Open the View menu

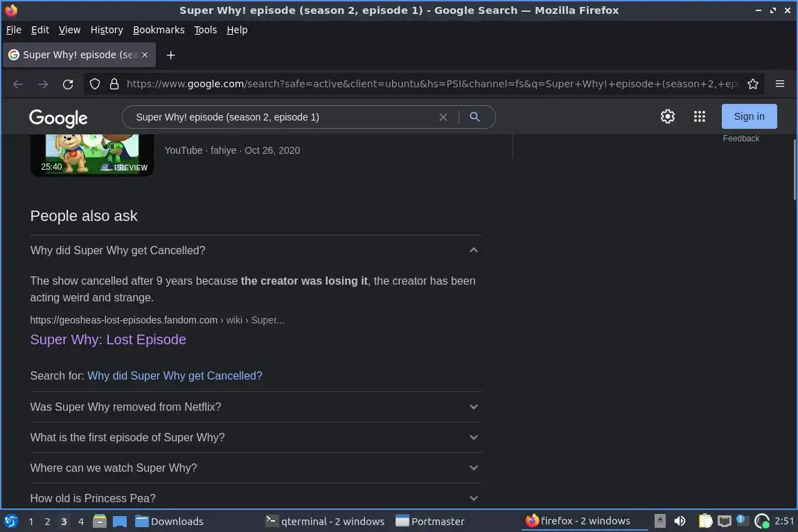(69, 30)
